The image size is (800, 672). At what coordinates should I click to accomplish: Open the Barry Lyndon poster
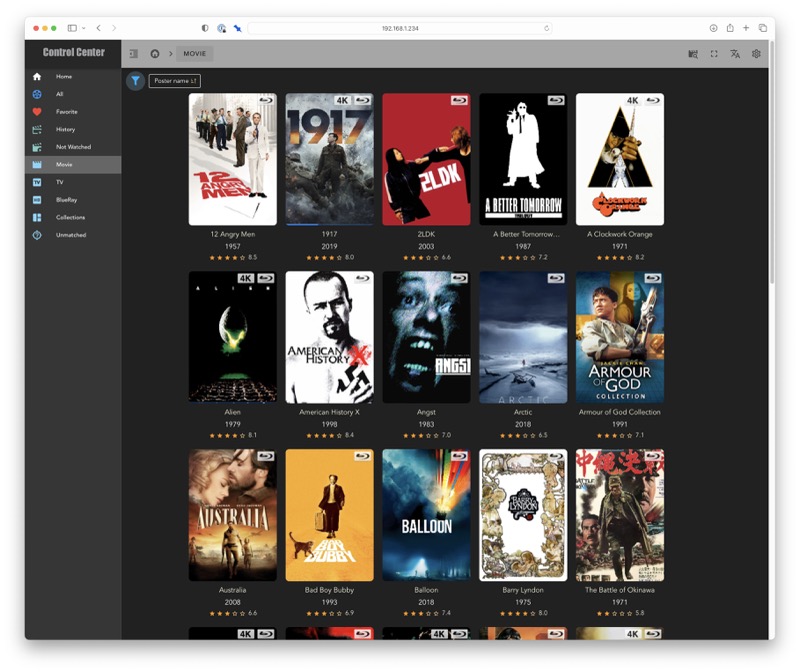(523, 515)
